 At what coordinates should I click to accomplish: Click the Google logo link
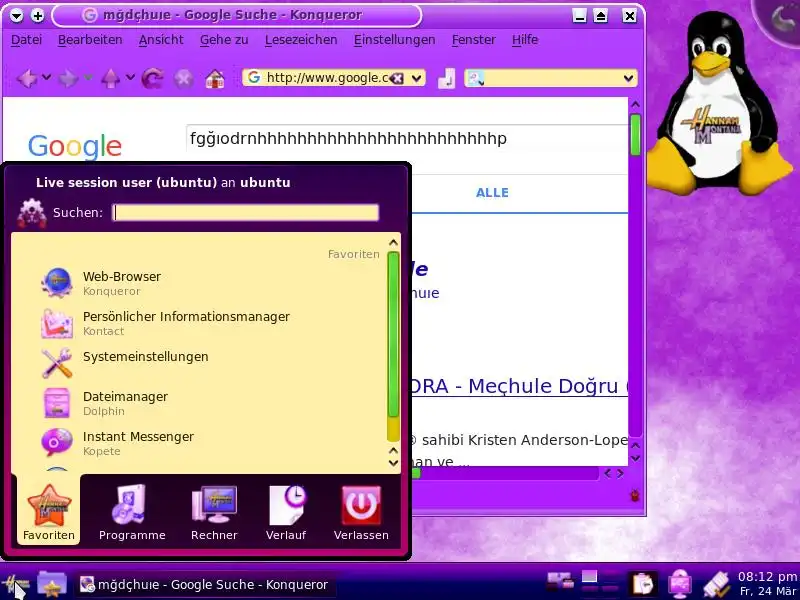point(74,146)
